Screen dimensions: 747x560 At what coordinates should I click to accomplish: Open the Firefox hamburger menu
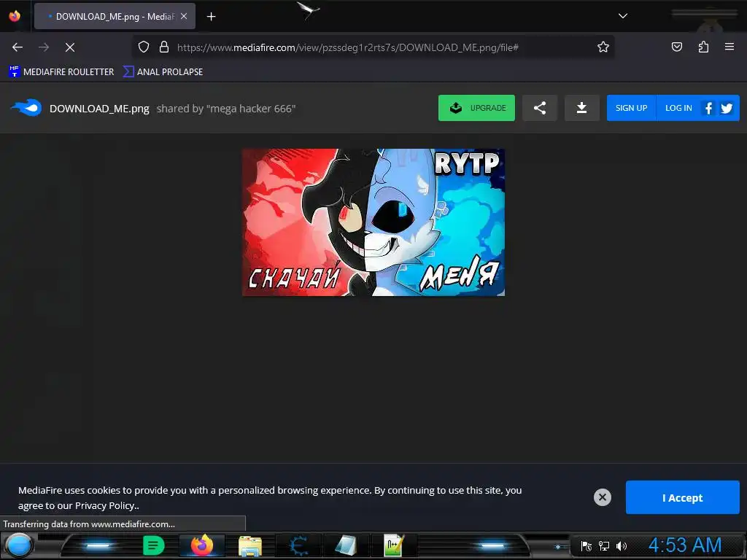[x=729, y=47]
